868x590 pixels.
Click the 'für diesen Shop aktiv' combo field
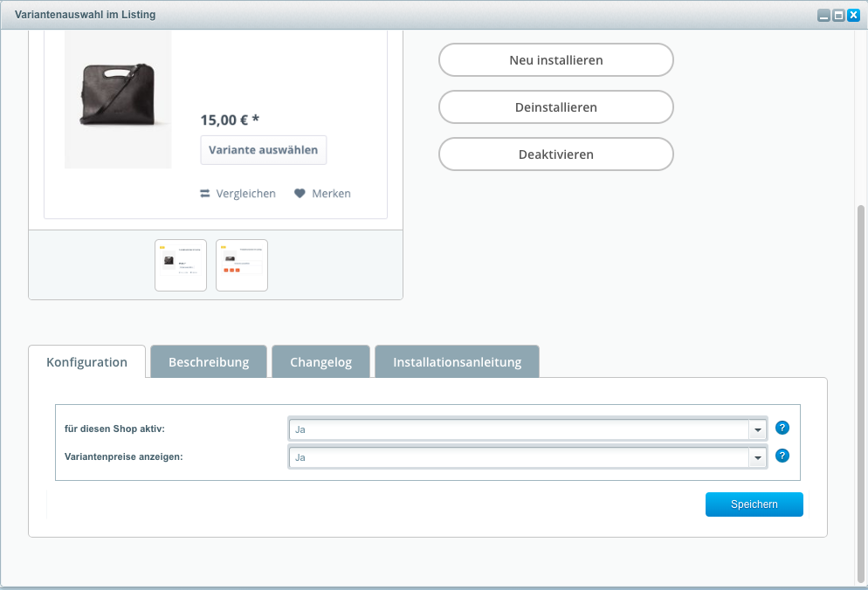519,429
